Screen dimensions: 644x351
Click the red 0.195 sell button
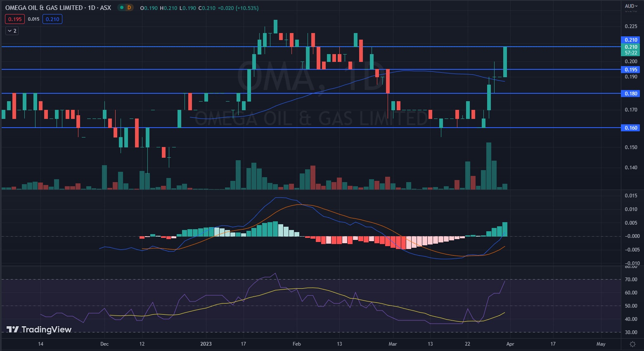(x=15, y=19)
